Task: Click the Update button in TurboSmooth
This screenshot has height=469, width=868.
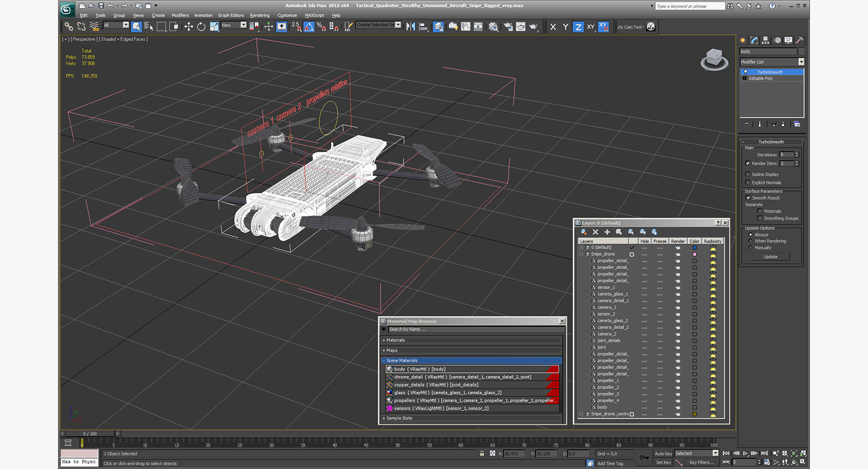Action: pos(771,256)
